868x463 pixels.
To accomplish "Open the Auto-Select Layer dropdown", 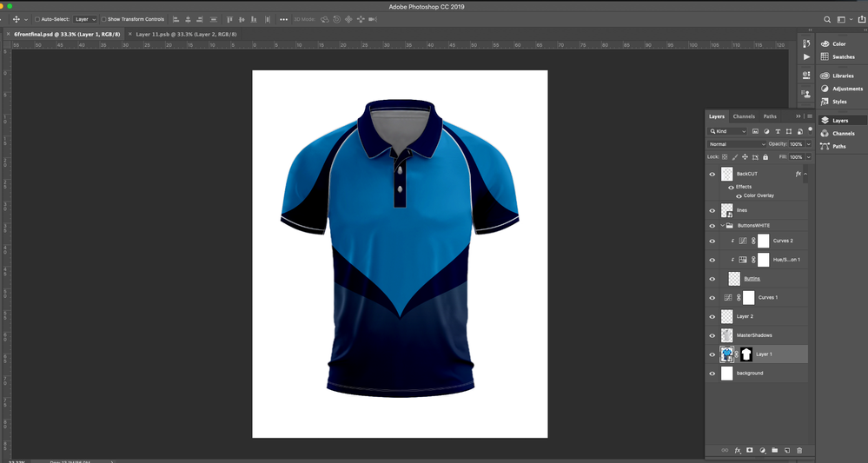I will point(84,19).
